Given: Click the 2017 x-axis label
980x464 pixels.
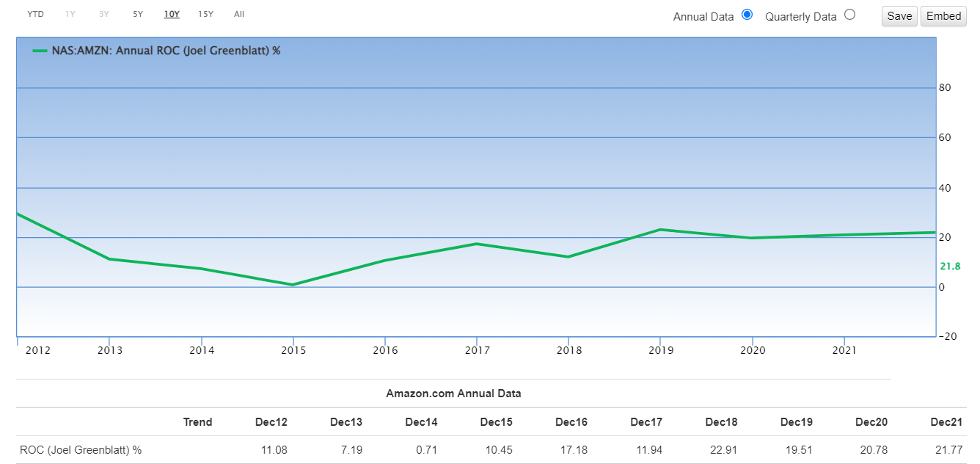Looking at the screenshot, I should 477,350.
